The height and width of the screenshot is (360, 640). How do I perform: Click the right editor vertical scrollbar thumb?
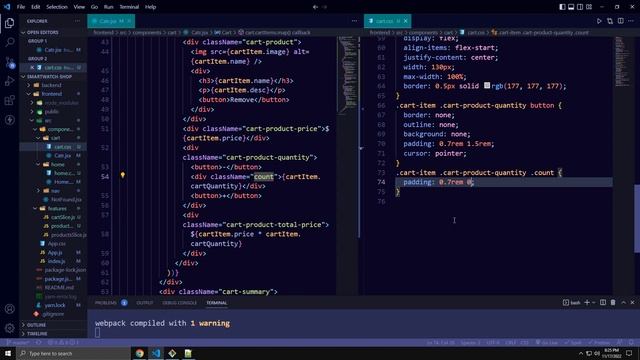click(636, 218)
